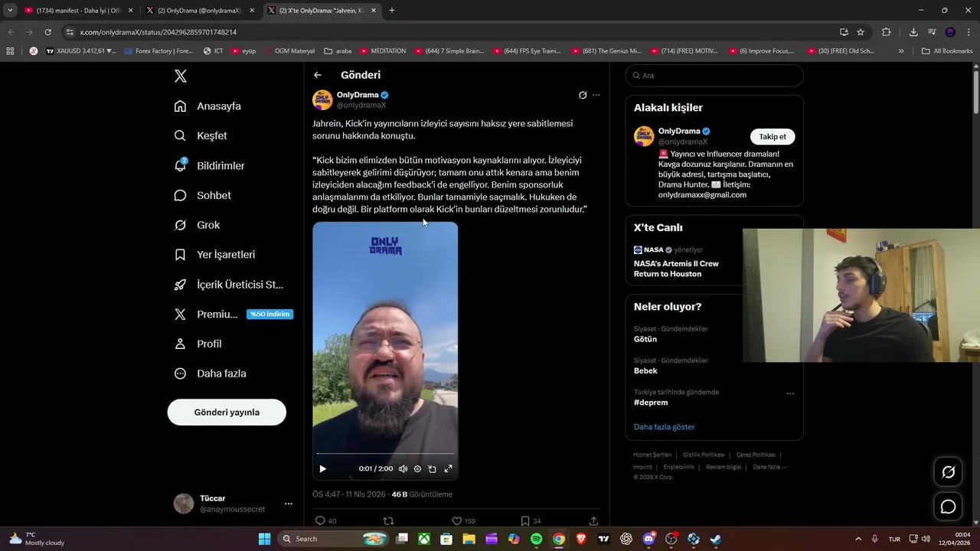Image resolution: width=980 pixels, height=551 pixels.
Task: Reload the current page
Action: [x=47, y=32]
